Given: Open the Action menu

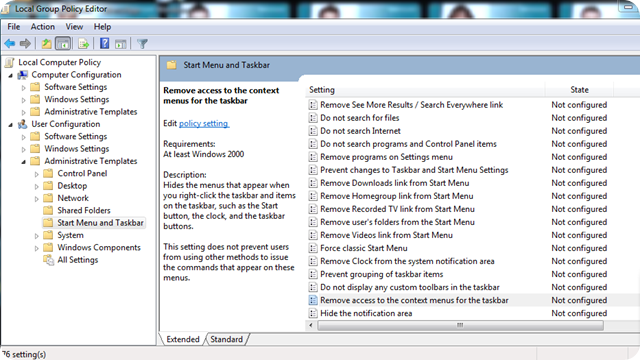Looking at the screenshot, I should [42, 27].
